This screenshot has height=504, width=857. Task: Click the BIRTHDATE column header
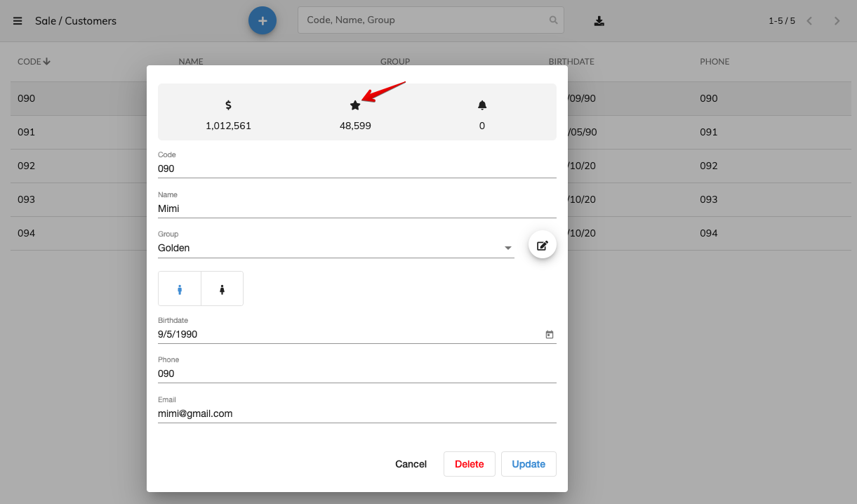[571, 62]
